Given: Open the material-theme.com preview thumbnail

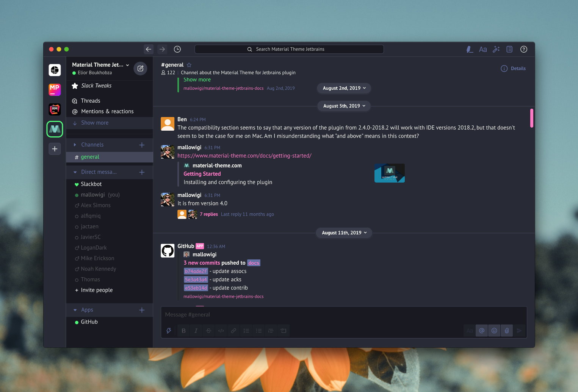Looking at the screenshot, I should click(x=390, y=173).
